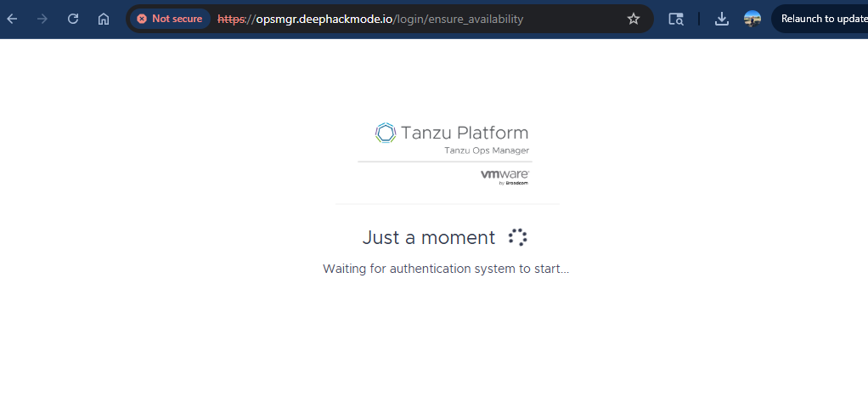Screen dimensions: 868x420
Task: Open the tab search icon
Action: [x=675, y=19]
